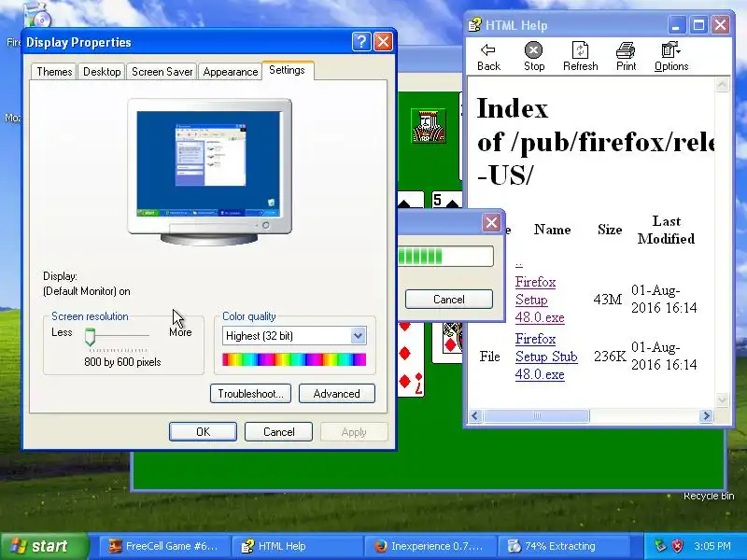Screen dimensions: 747x560
Task: Cancel the extraction progress dialog
Action: point(449,299)
